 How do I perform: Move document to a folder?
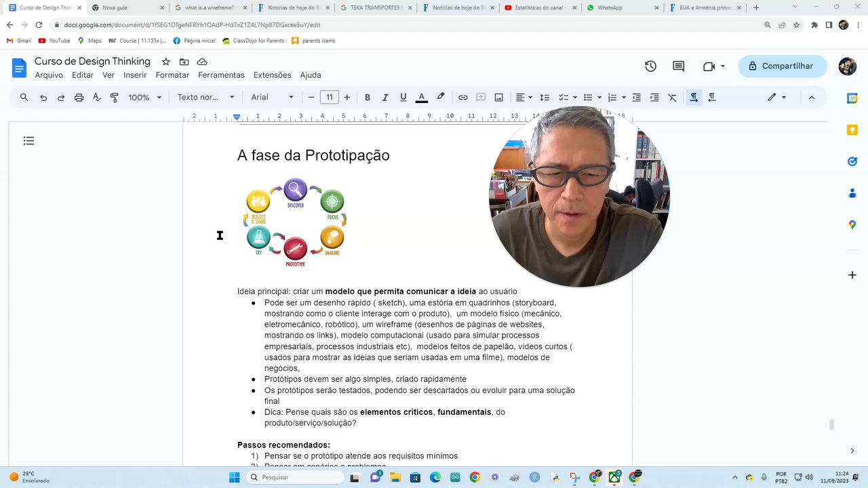184,62
